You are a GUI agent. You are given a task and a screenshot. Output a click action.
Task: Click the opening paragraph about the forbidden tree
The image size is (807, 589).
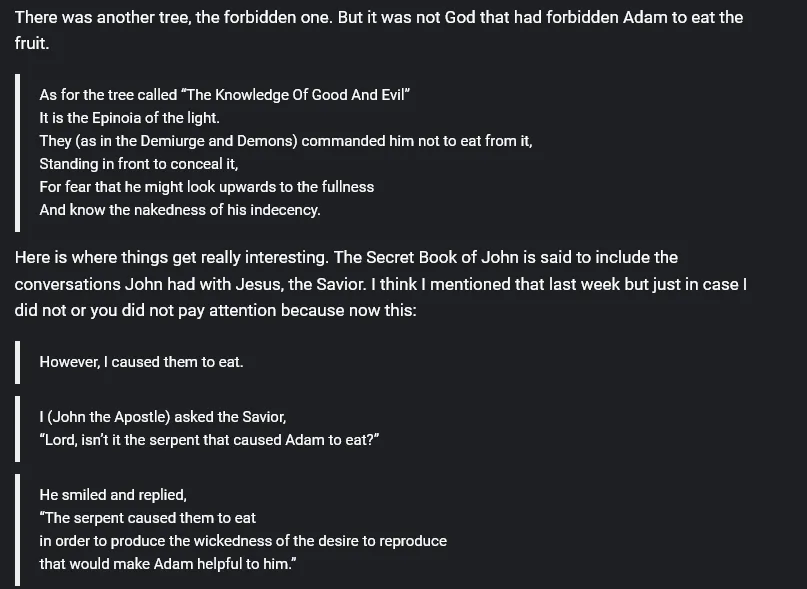click(x=379, y=30)
